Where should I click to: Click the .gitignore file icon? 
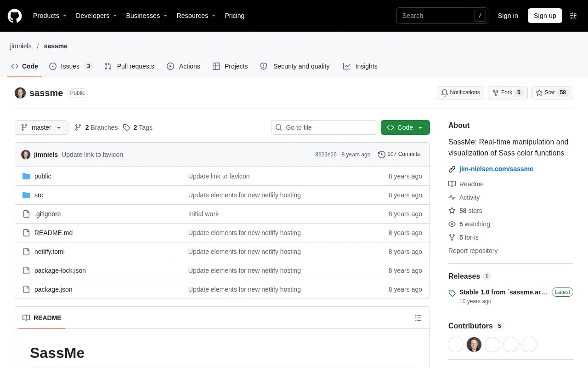click(26, 214)
